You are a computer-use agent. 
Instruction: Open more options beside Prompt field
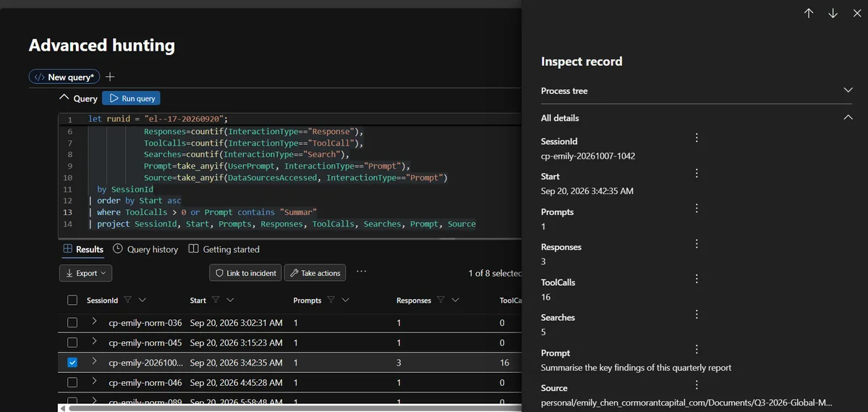[x=697, y=349]
